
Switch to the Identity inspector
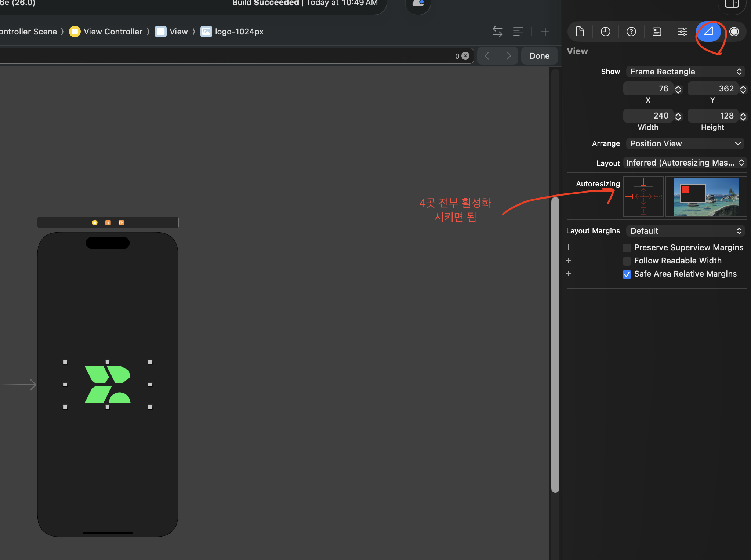pos(657,32)
